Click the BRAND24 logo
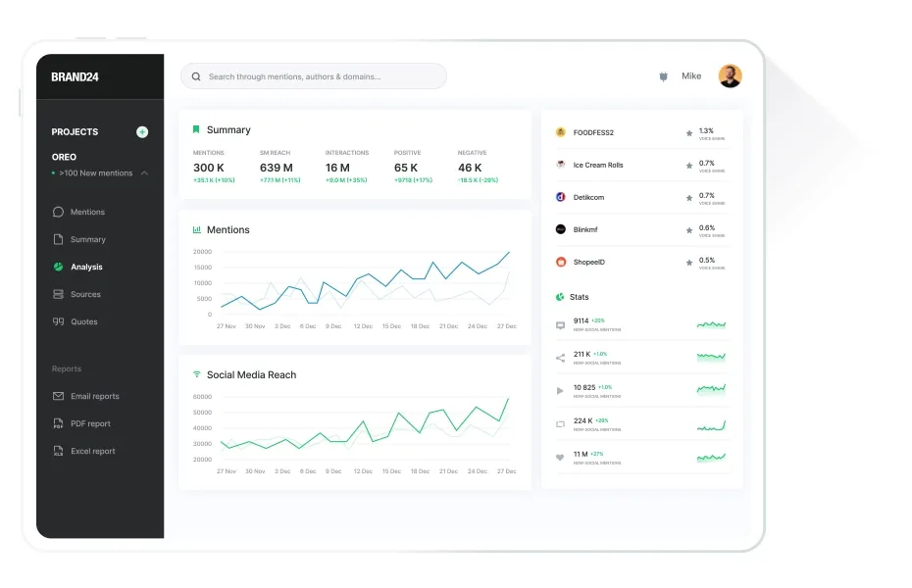Viewport: 912px width, 588px height. click(75, 76)
